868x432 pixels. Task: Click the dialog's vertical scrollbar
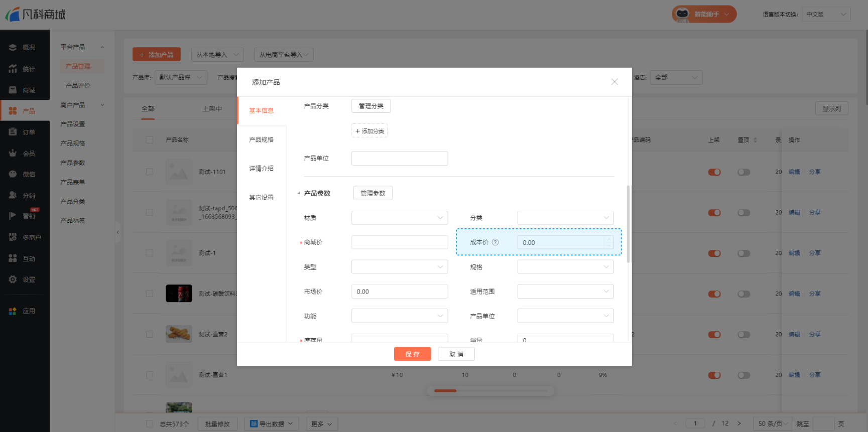[629, 224]
